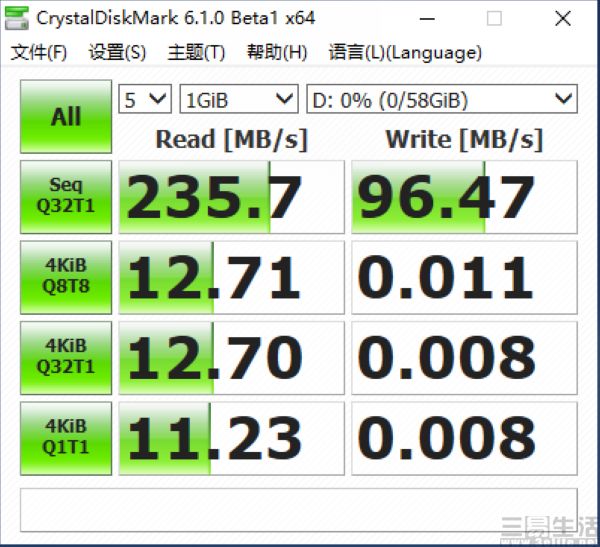Click the CrystalDiskMark app icon in title bar
The height and width of the screenshot is (547, 600).
coord(17,18)
